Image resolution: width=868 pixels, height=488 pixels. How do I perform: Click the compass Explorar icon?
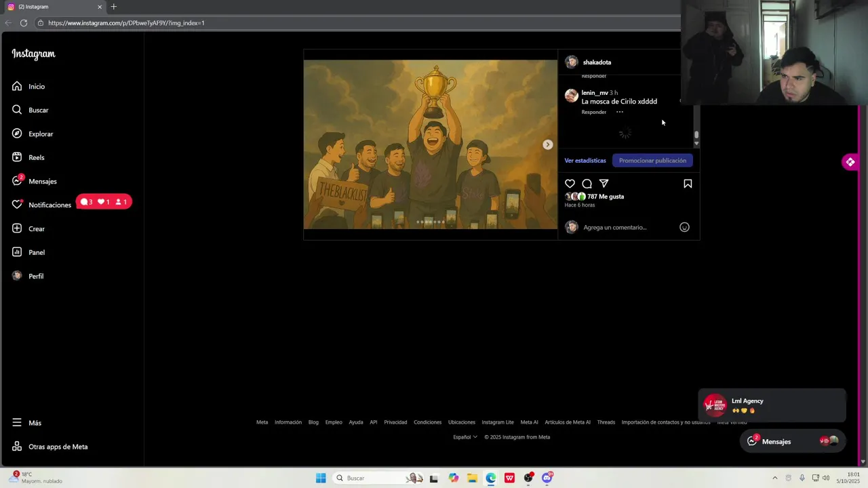17,134
